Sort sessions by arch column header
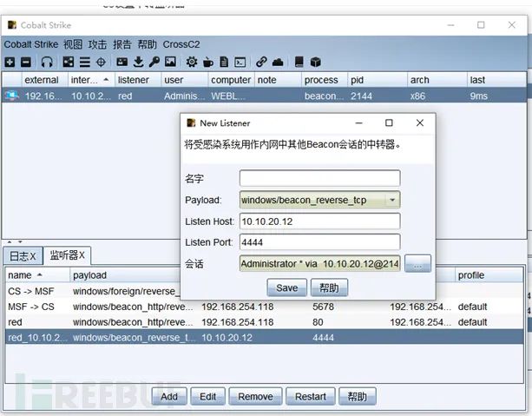The image size is (532, 416). (x=437, y=80)
